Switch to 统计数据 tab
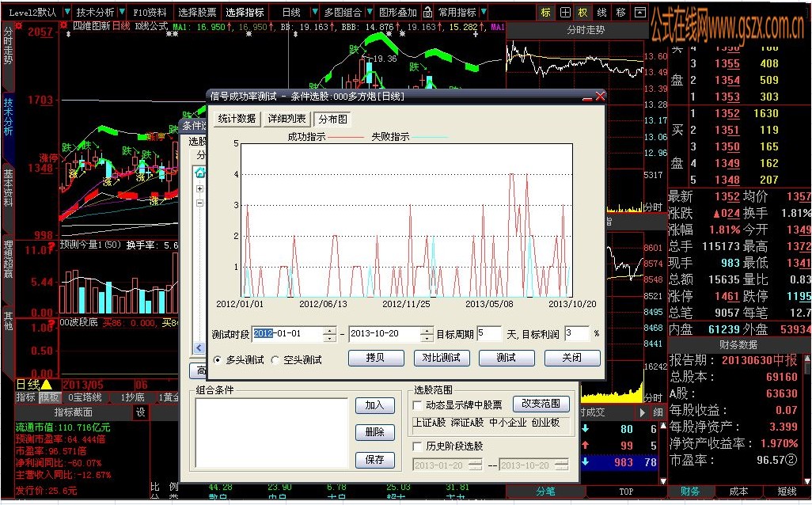This screenshot has height=505, width=812. tap(237, 119)
